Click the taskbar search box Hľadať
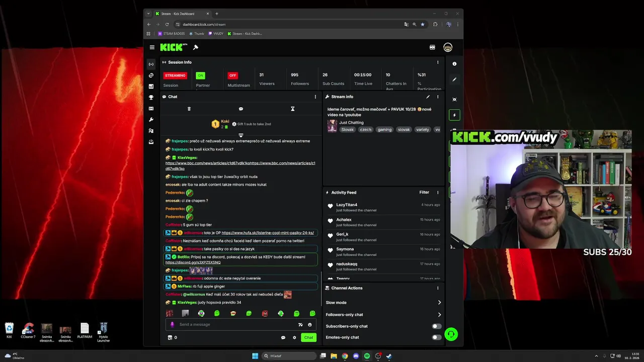Viewport: 644px width, 362px height. click(x=289, y=356)
